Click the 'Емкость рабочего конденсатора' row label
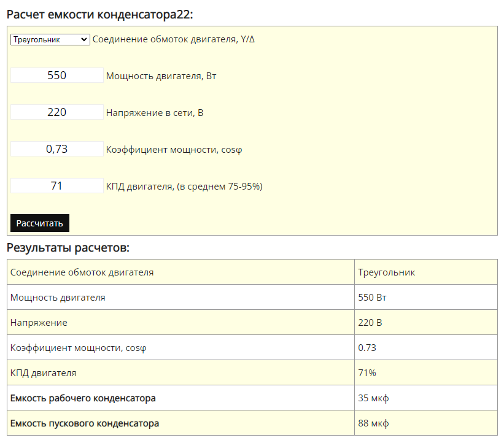 click(83, 398)
